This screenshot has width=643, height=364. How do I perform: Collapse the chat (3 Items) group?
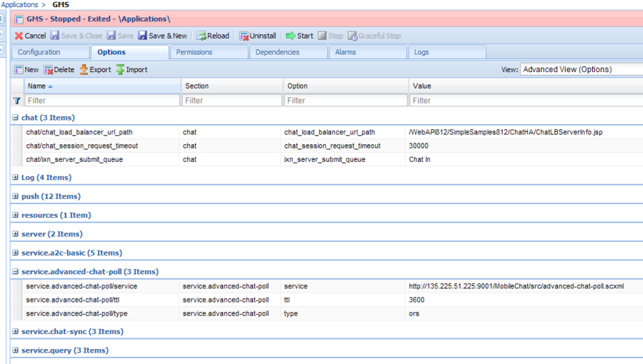(16, 118)
